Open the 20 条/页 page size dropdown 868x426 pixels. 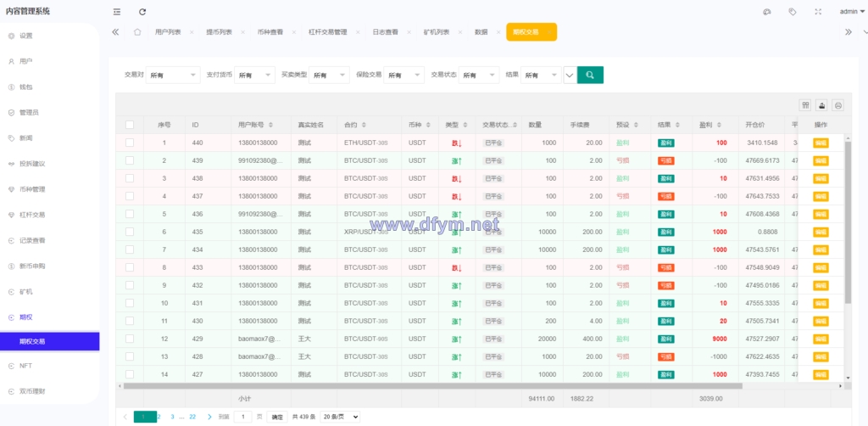[x=340, y=417]
